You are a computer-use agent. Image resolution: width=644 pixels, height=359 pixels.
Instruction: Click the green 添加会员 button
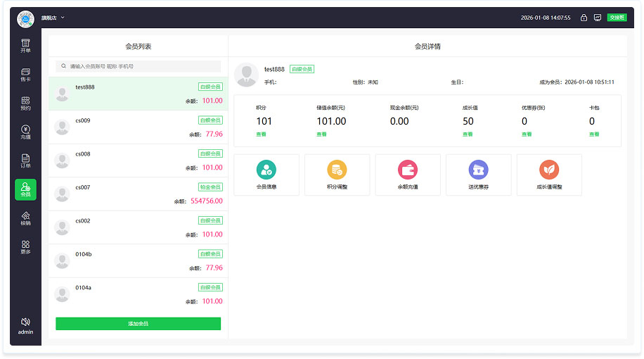[x=138, y=324]
